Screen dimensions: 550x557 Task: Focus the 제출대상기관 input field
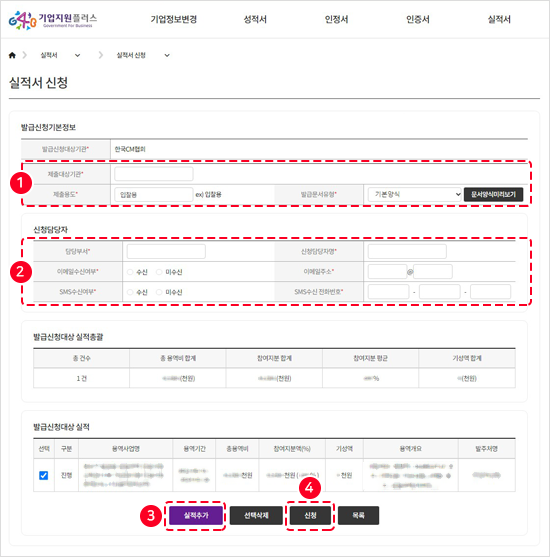tap(154, 174)
